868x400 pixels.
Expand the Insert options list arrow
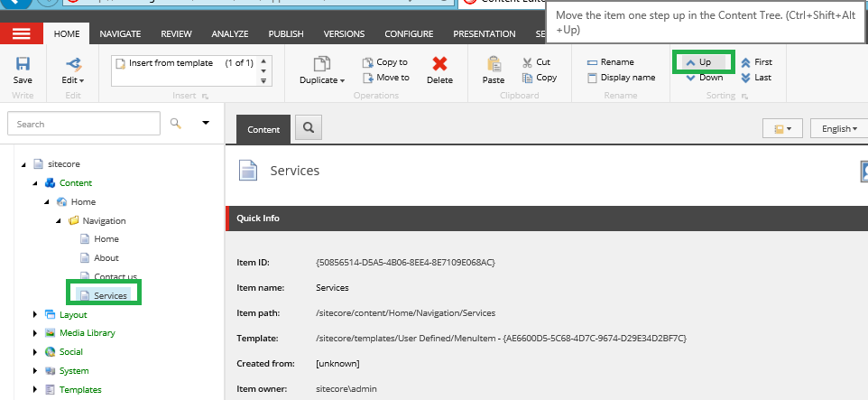(263, 81)
